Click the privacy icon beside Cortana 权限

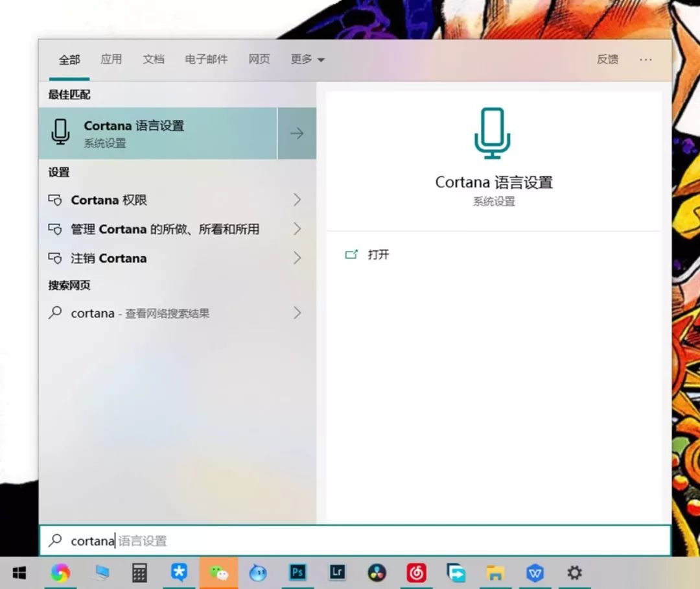tap(55, 200)
